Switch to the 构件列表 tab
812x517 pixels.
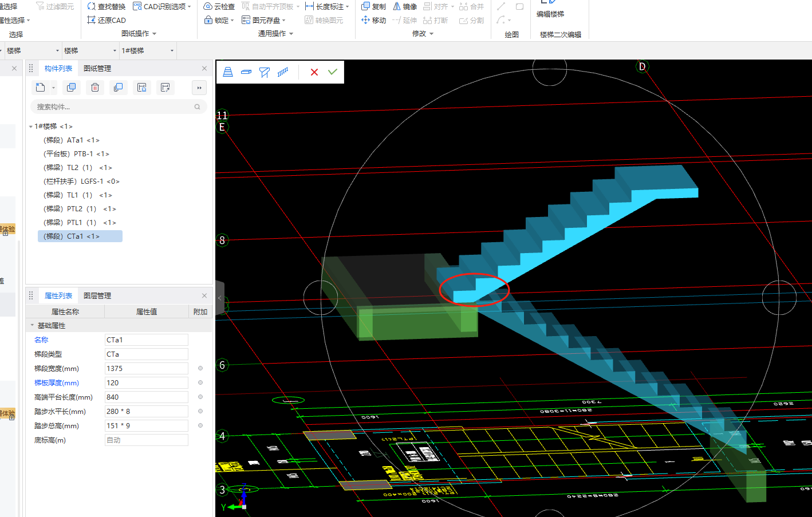pyautogui.click(x=58, y=68)
